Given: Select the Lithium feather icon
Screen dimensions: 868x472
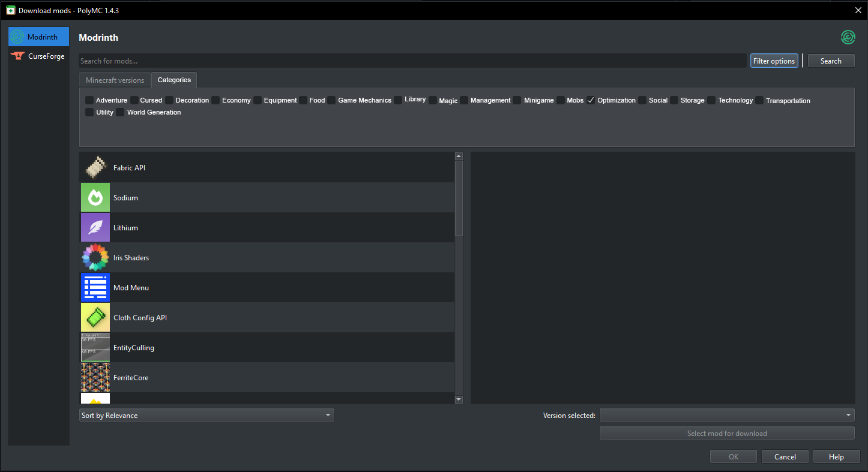Looking at the screenshot, I should click(95, 227).
